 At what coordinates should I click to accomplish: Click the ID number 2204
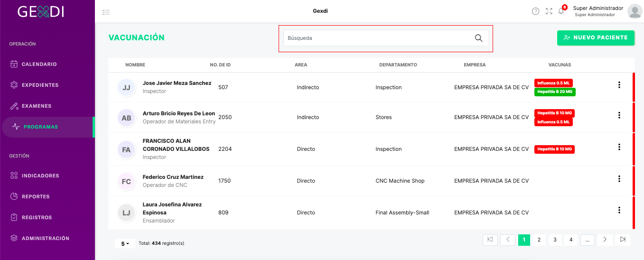pyautogui.click(x=225, y=149)
